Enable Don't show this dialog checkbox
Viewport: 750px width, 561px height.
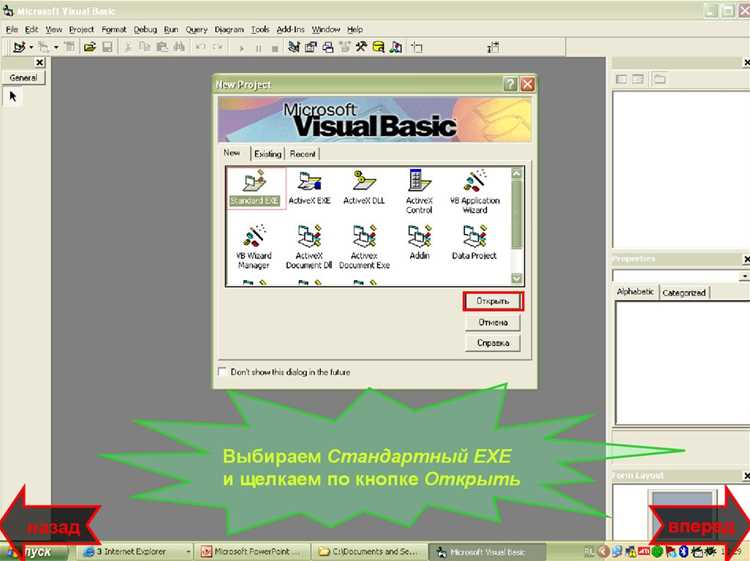(223, 372)
